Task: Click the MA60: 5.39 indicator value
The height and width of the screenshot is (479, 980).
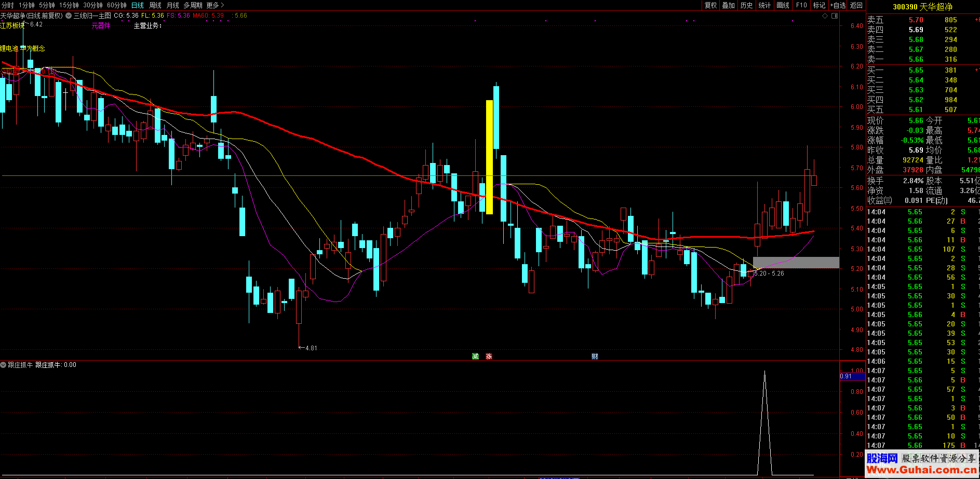Action: click(x=208, y=16)
